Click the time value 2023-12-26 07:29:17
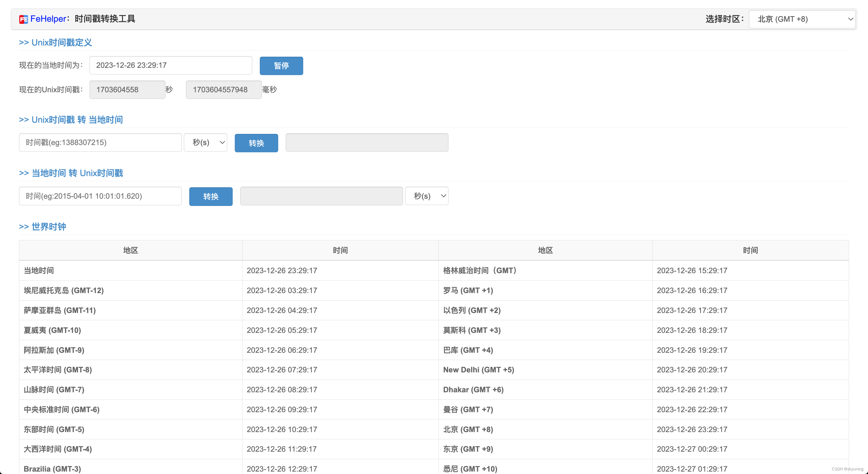The width and height of the screenshot is (868, 474). [282, 370]
